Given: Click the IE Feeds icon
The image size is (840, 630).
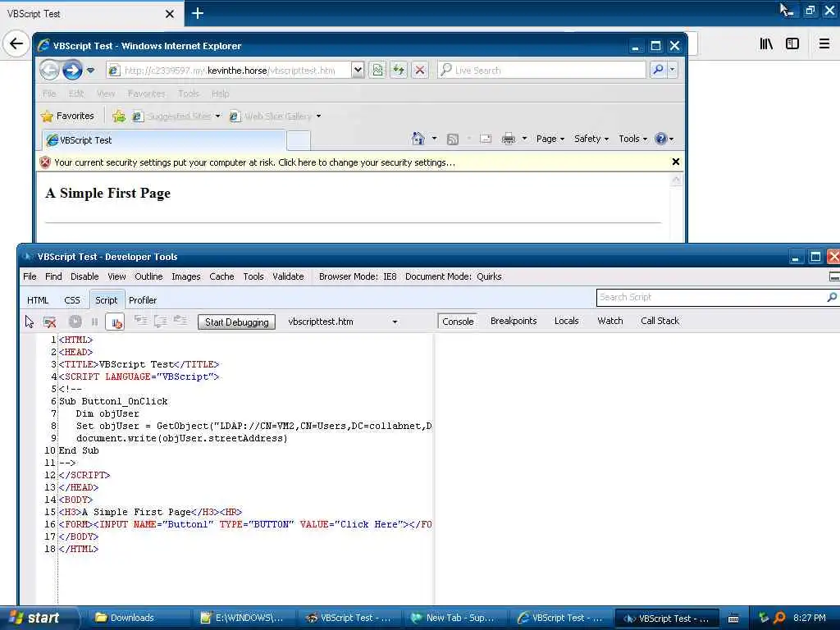Looking at the screenshot, I should pyautogui.click(x=453, y=139).
